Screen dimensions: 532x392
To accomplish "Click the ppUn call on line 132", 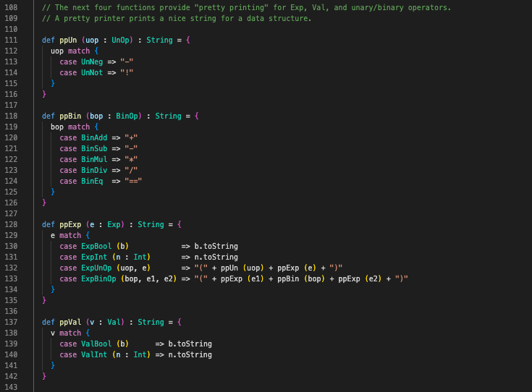I will point(229,268).
